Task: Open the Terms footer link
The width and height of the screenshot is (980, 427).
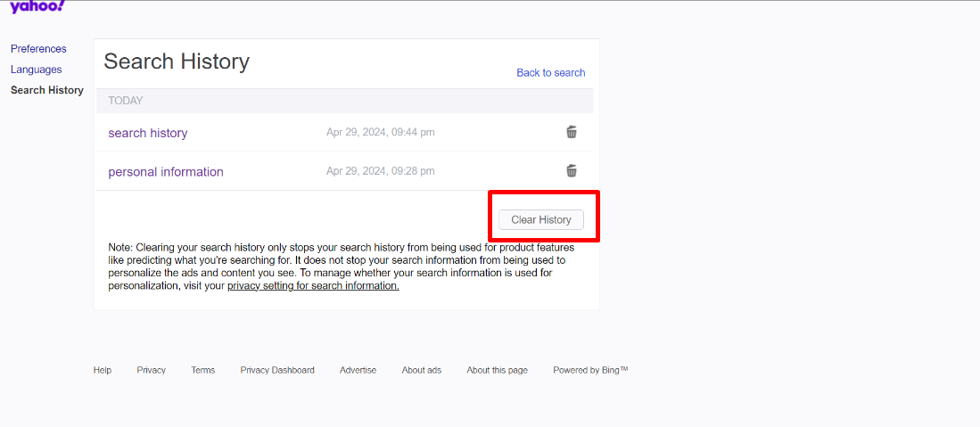Action: click(203, 370)
